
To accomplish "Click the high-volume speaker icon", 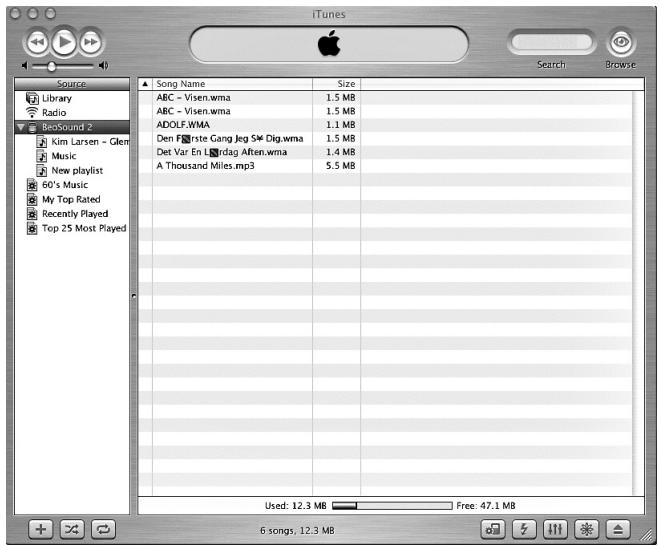I will (x=103, y=66).
